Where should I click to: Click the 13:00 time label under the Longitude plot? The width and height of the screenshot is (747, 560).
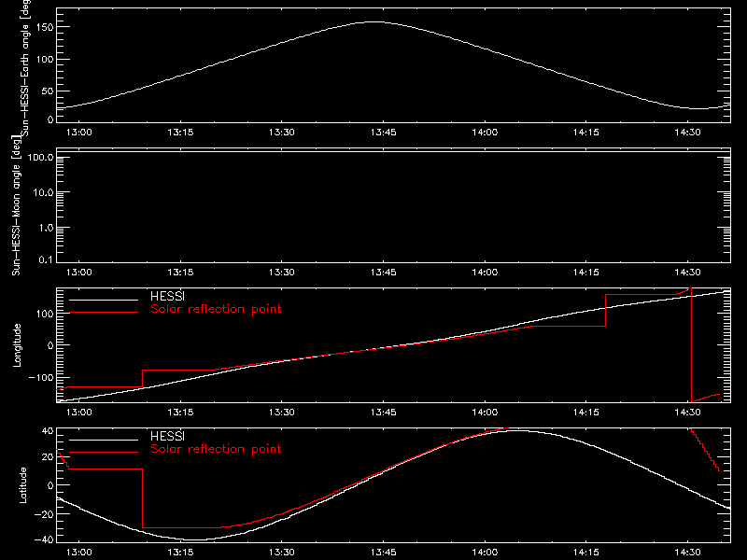[79, 413]
